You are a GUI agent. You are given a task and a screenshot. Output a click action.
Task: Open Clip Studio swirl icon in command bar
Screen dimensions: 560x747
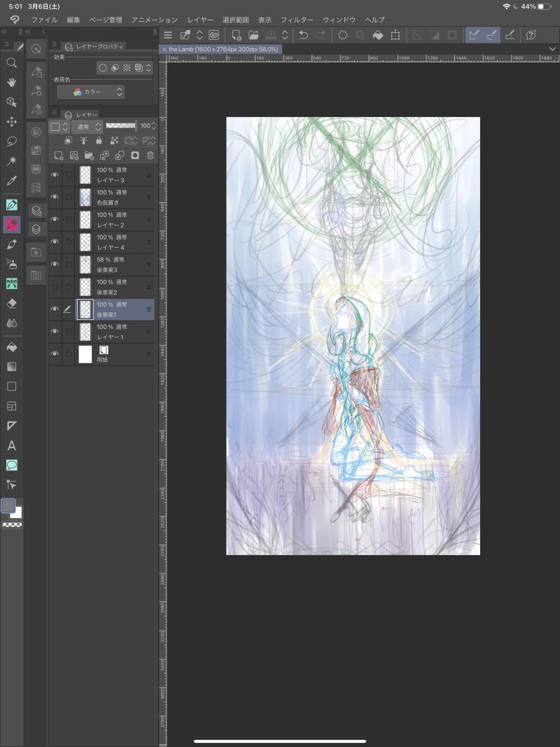[213, 35]
